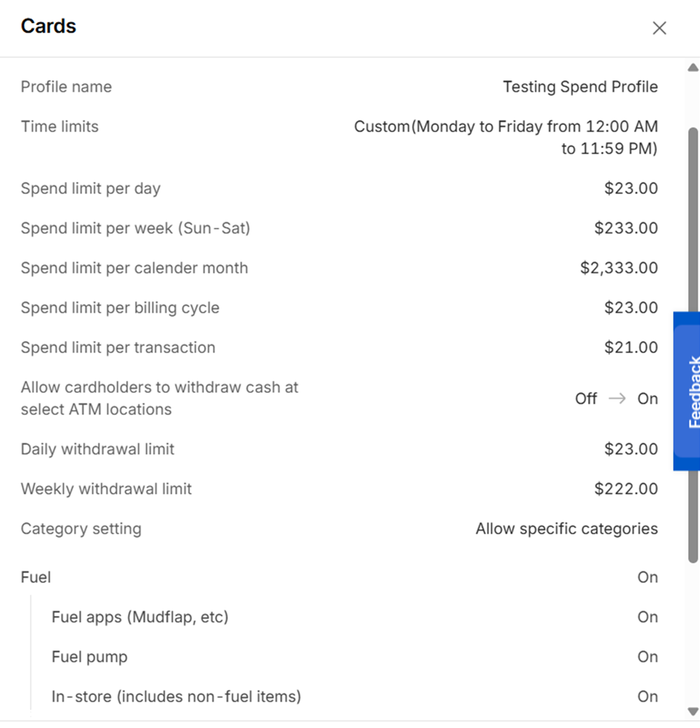Click the $233.00 weekly spend limit value
The width and height of the screenshot is (700, 728).
tap(626, 228)
